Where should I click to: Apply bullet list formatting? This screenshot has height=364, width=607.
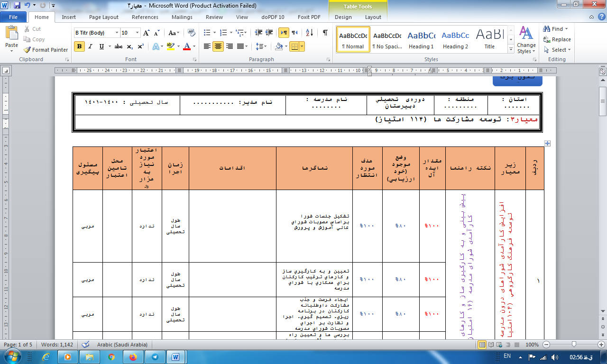[207, 33]
